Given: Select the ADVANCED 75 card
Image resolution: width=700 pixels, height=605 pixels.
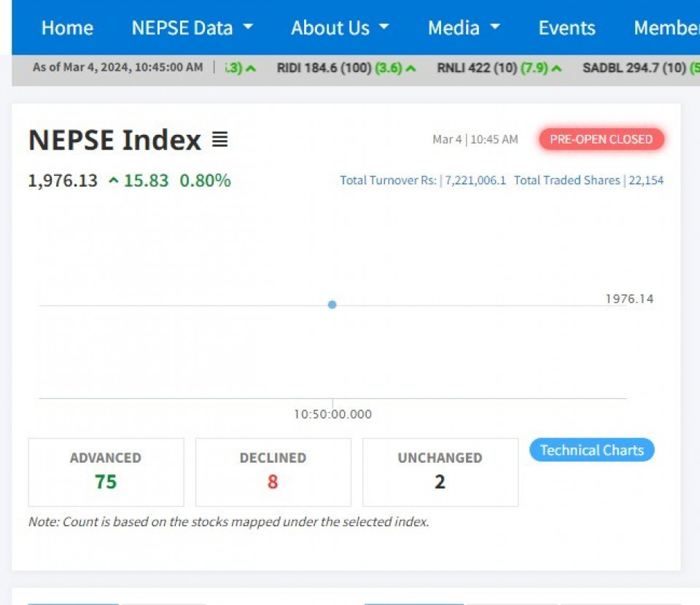Looking at the screenshot, I should [x=106, y=472].
